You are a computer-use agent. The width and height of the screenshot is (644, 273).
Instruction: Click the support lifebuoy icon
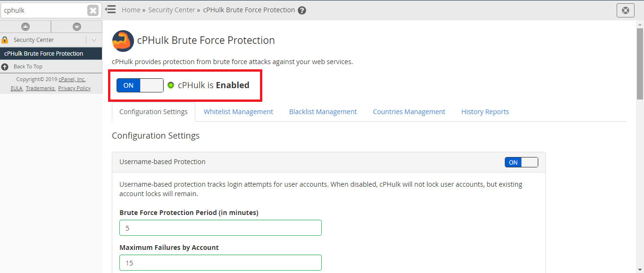(x=625, y=10)
